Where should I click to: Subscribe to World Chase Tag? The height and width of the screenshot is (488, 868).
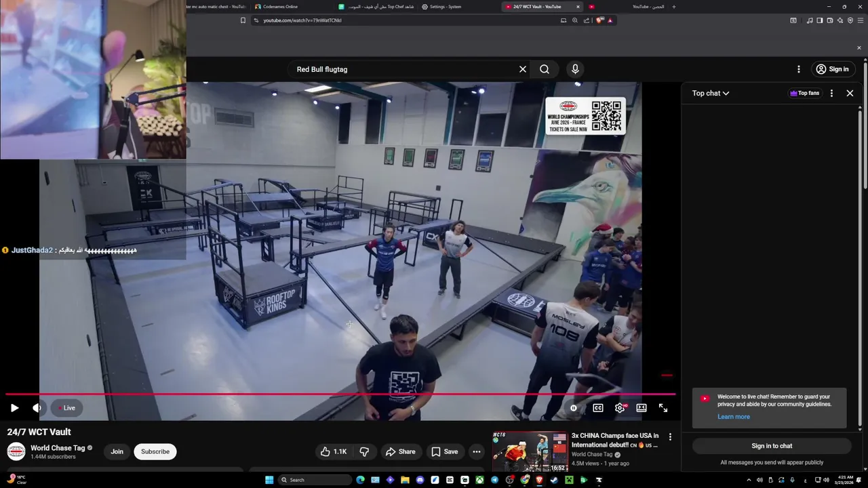tap(155, 451)
